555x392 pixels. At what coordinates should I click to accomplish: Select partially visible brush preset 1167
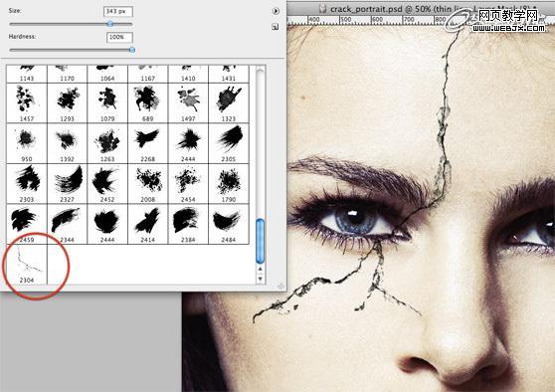[x=148, y=74]
